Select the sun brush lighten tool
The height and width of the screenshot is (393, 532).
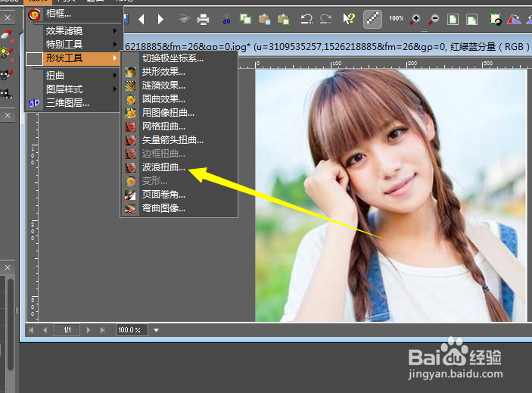pos(7,54)
